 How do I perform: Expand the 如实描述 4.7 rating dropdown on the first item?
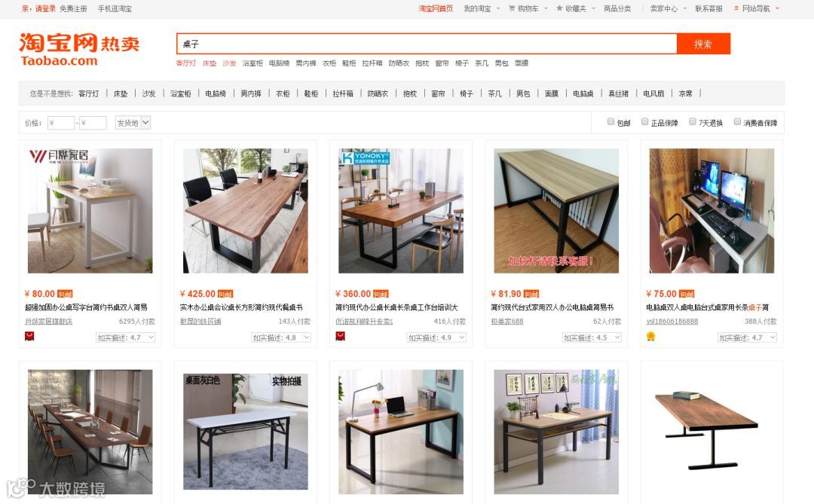tap(126, 338)
